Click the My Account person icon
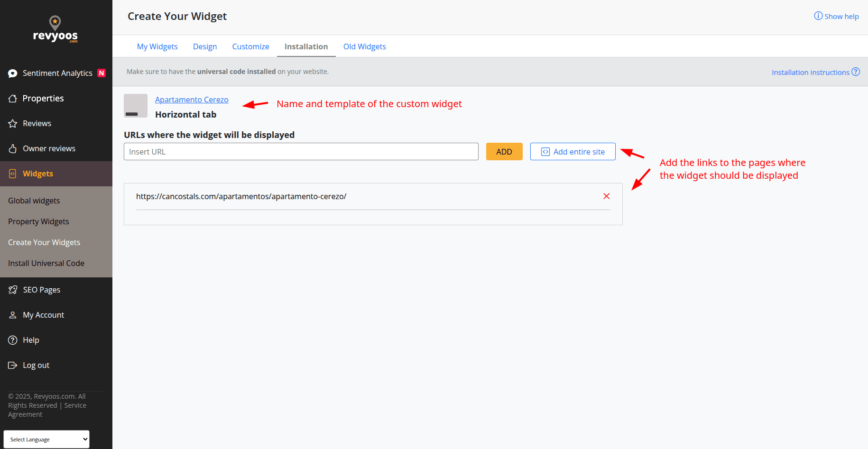Screen dimensions: 868x449 (x=13, y=315)
